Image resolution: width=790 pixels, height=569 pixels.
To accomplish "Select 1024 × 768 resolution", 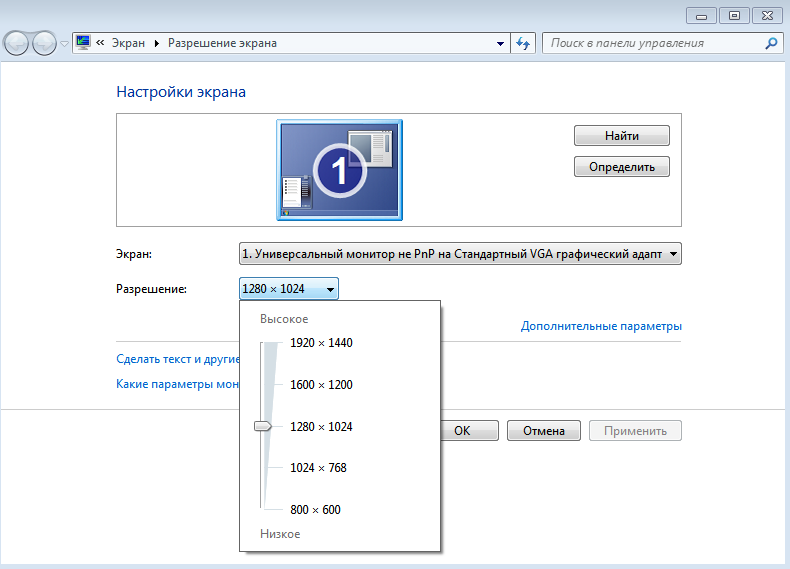I will [x=318, y=468].
